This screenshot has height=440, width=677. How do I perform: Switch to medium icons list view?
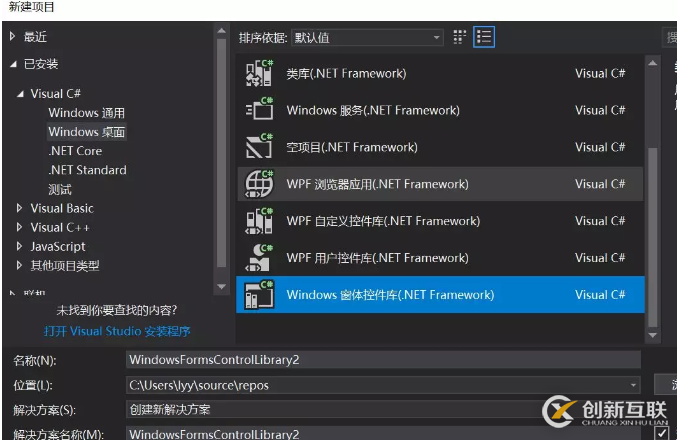[x=484, y=37]
